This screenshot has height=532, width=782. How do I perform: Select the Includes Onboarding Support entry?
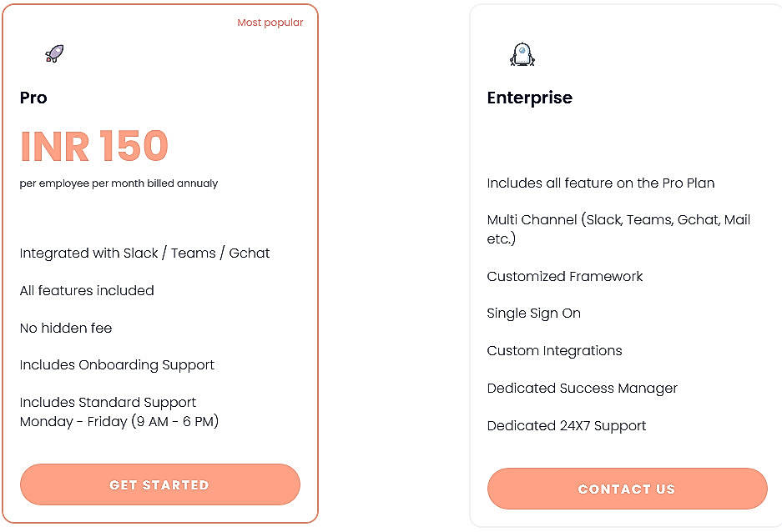(117, 365)
